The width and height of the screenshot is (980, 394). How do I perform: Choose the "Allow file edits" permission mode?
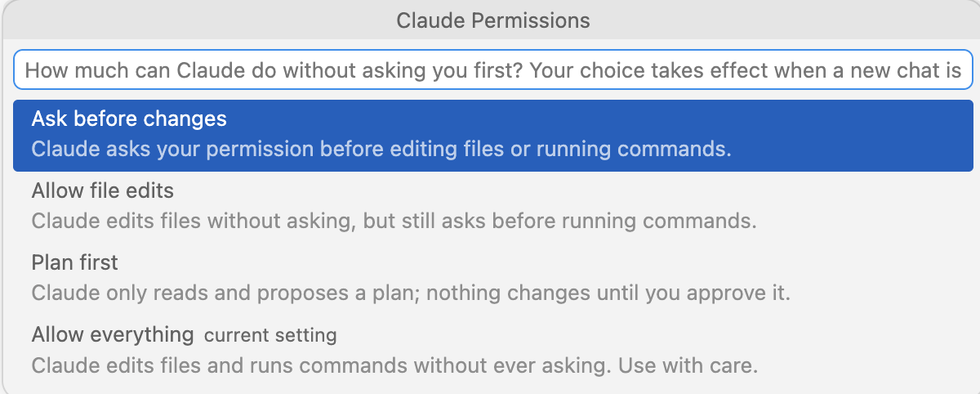493,207
